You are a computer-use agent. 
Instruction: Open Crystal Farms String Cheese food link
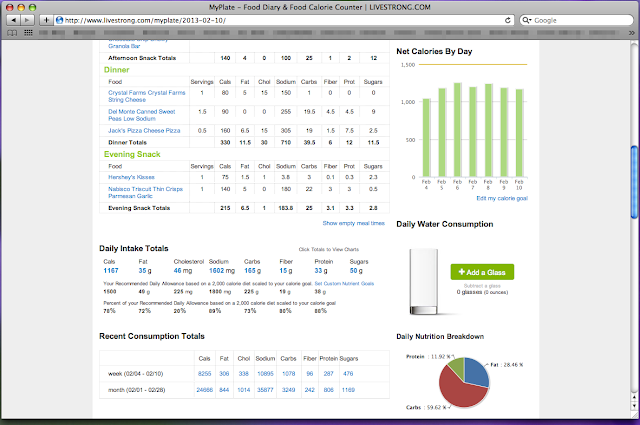point(147,96)
